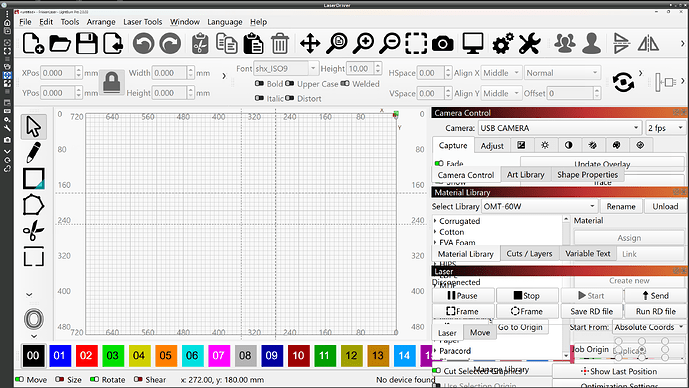
Task: Toggle the Rotate switch in status bar
Action: [94, 379]
